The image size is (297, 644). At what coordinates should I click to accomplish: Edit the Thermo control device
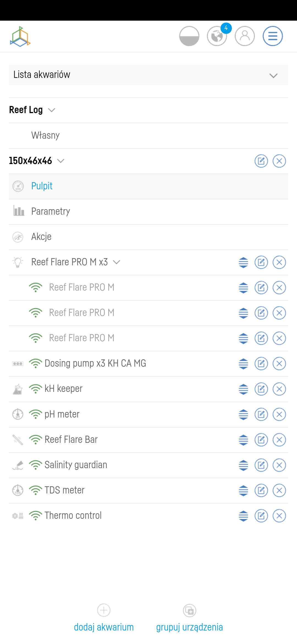pyautogui.click(x=261, y=516)
